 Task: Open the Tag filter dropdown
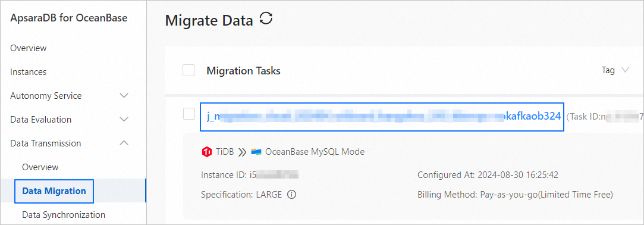point(615,70)
